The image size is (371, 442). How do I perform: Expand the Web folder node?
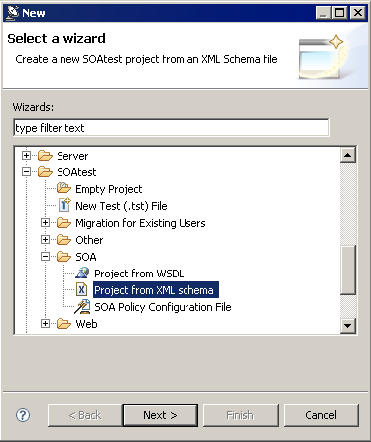click(45, 323)
